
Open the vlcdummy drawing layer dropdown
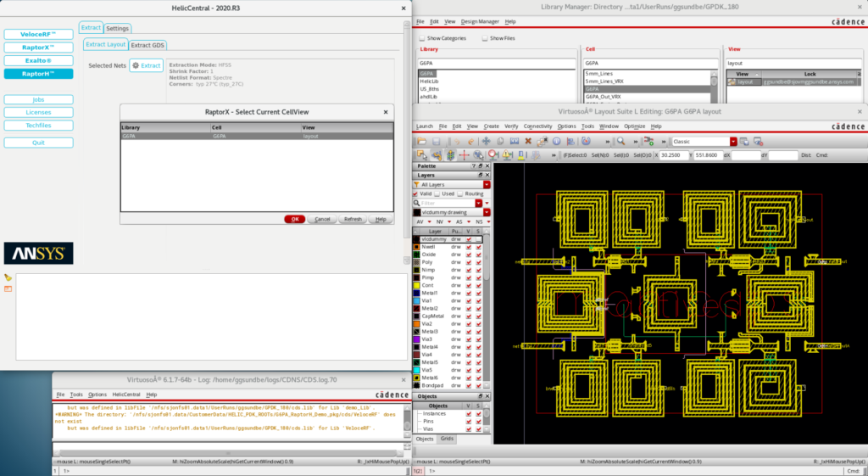point(487,212)
